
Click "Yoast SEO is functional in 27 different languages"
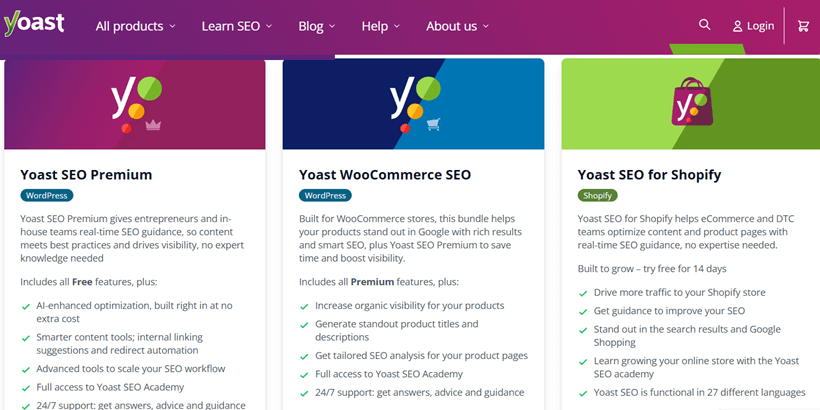[700, 392]
